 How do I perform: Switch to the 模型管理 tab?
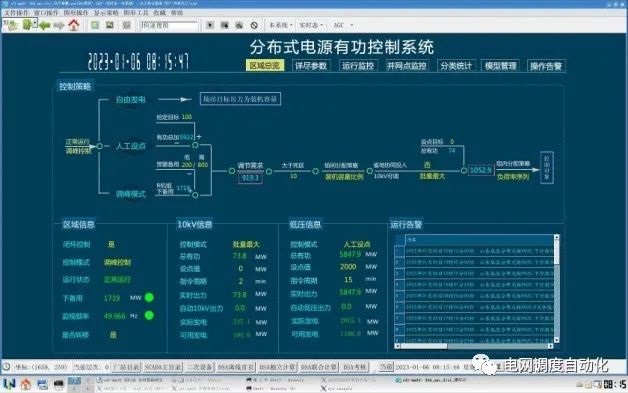[x=500, y=66]
